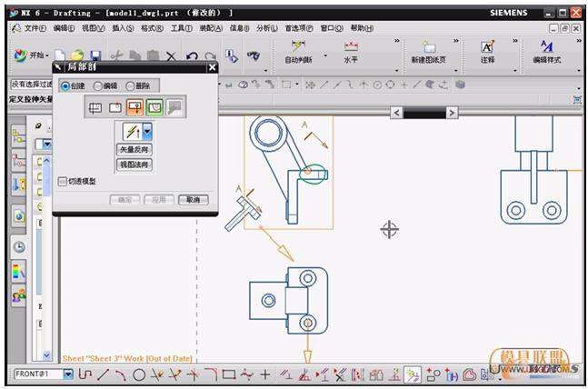Click the select view step icon
The image size is (588, 389).
click(95, 108)
